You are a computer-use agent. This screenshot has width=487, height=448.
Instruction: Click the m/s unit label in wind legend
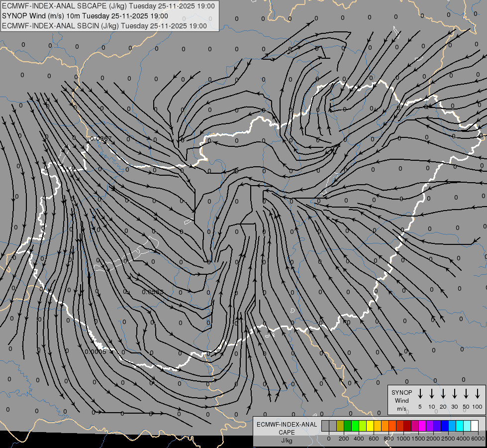pos(401,409)
